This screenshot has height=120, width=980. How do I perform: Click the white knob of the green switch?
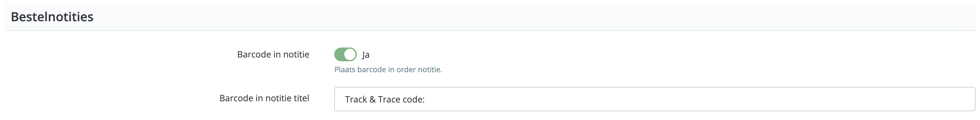pos(350,54)
